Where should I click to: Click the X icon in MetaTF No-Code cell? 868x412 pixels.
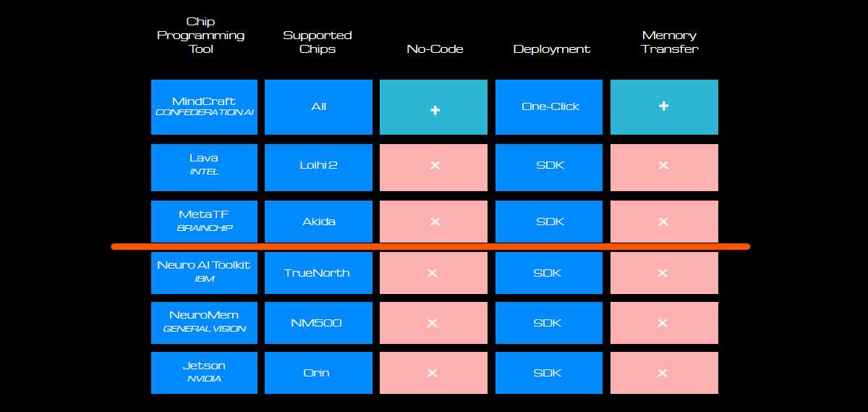point(435,222)
